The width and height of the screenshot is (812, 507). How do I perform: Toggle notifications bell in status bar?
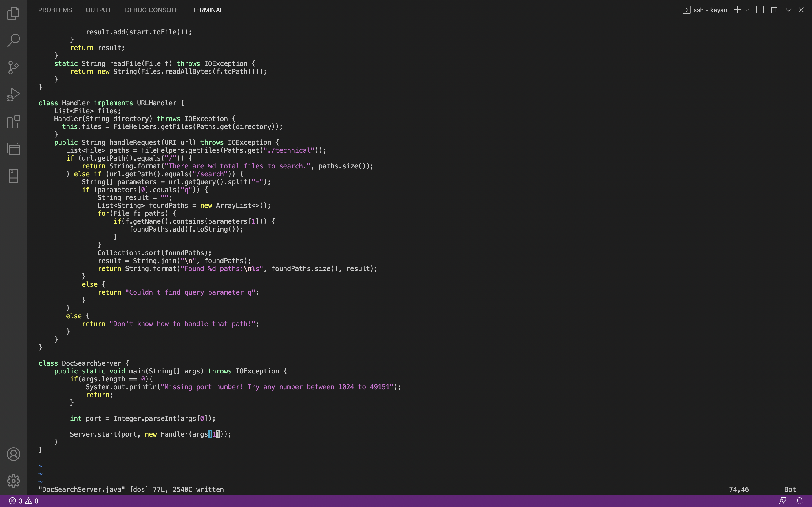800,501
